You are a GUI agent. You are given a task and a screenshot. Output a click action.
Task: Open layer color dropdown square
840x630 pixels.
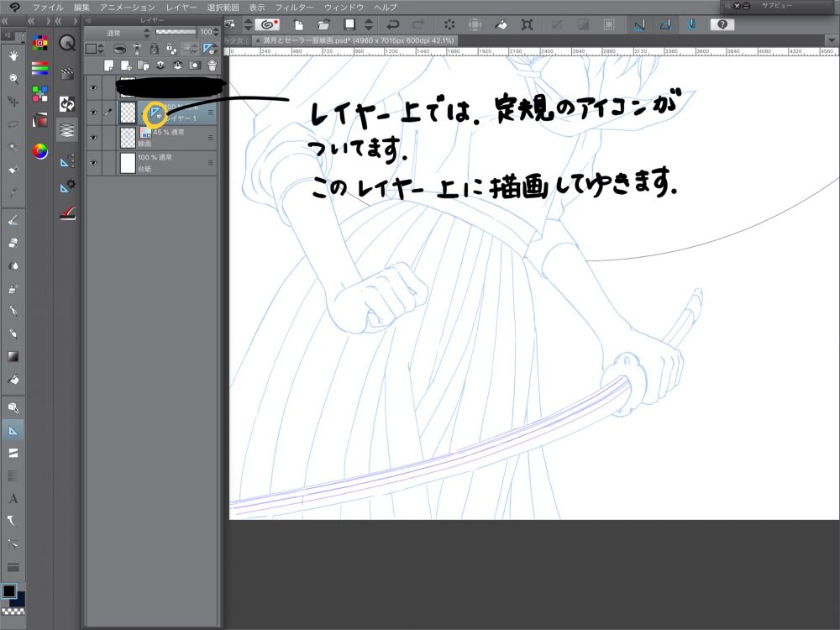95,49
